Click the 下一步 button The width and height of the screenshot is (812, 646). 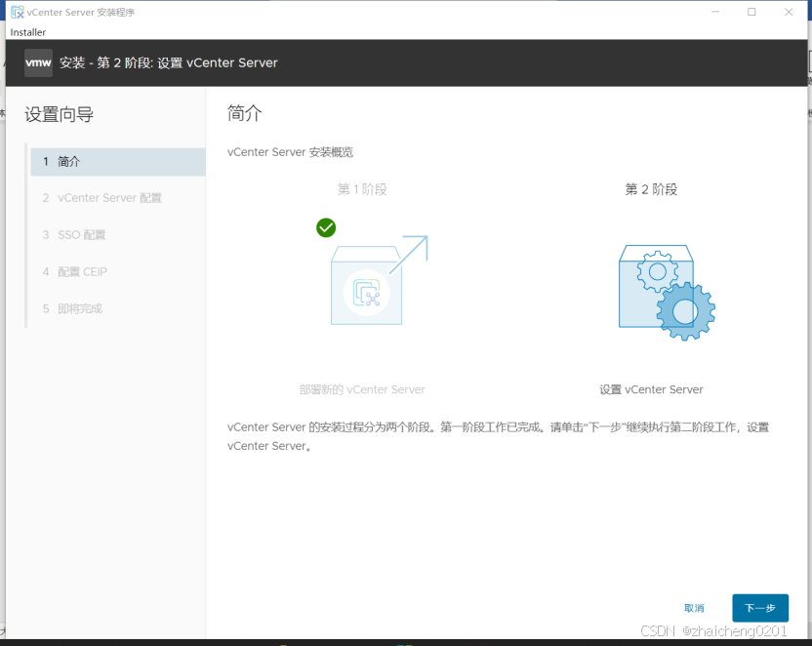[x=759, y=608]
